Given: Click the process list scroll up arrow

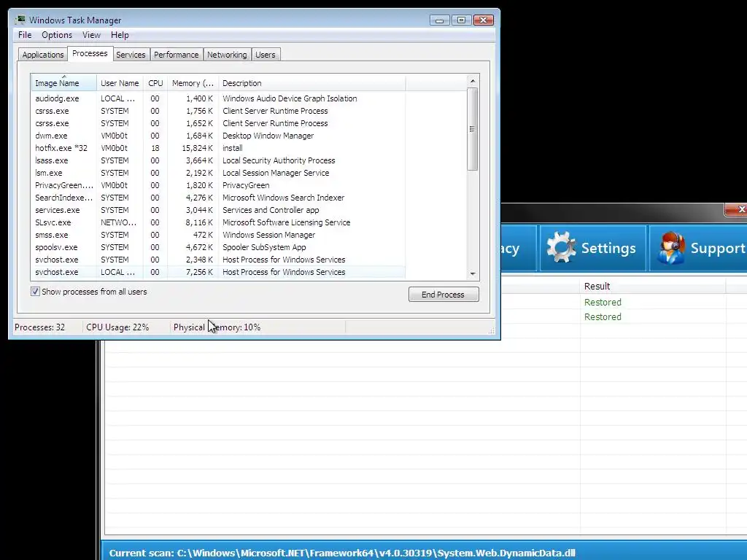Looking at the screenshot, I should (x=473, y=81).
